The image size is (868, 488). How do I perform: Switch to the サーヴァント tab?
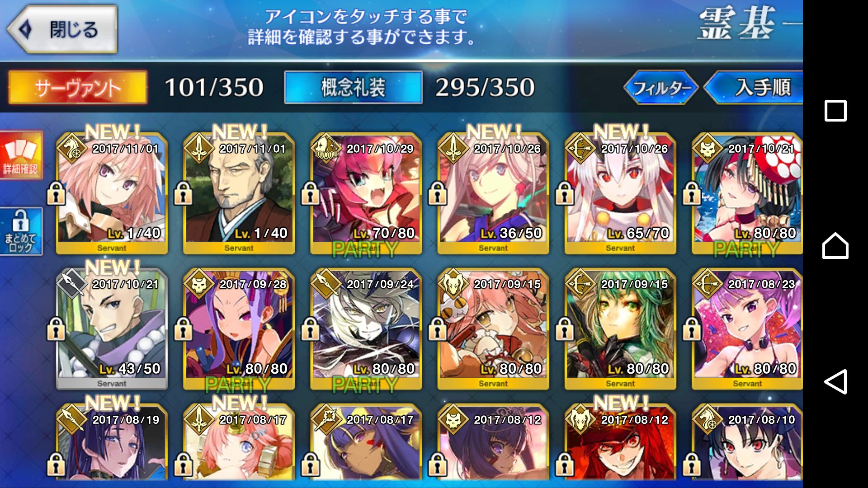[x=78, y=87]
